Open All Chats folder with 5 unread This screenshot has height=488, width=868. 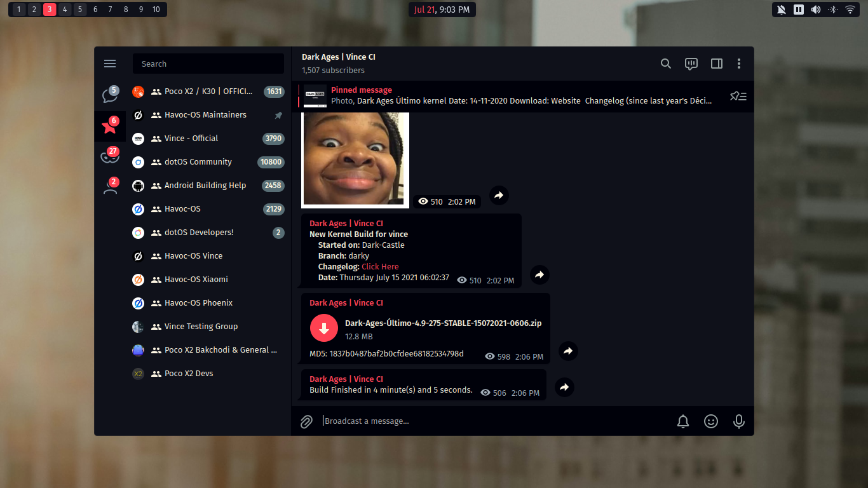tap(110, 95)
